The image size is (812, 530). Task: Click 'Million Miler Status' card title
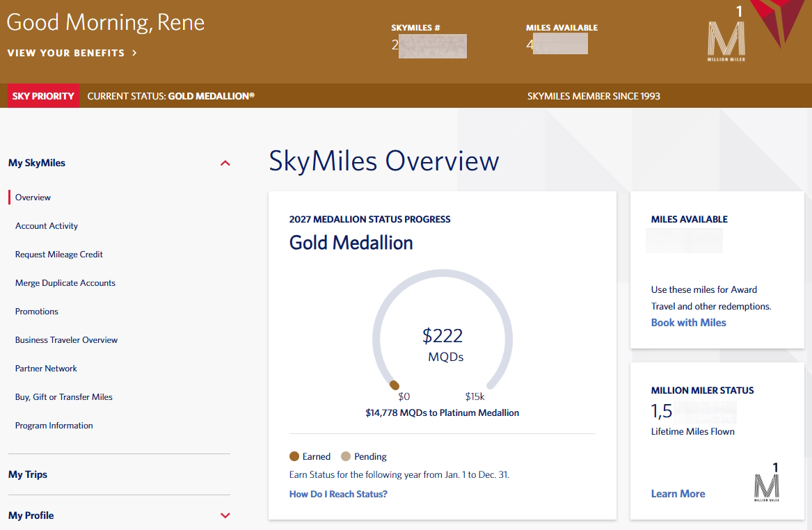(x=702, y=390)
